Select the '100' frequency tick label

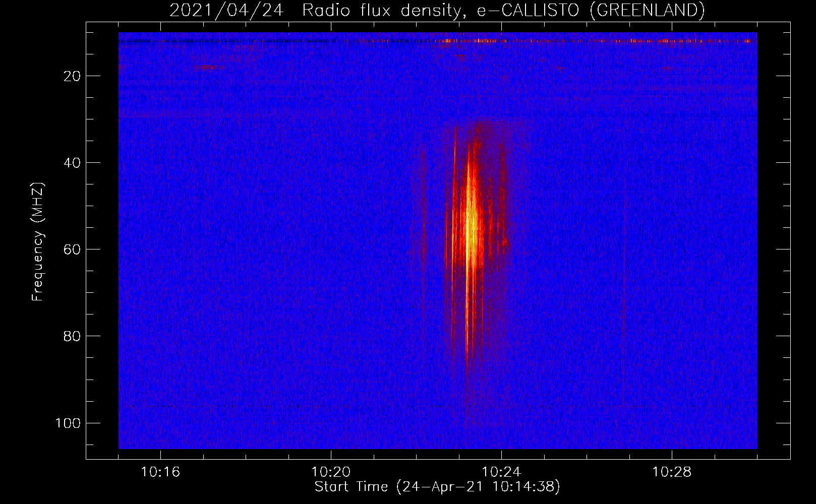pos(68,423)
